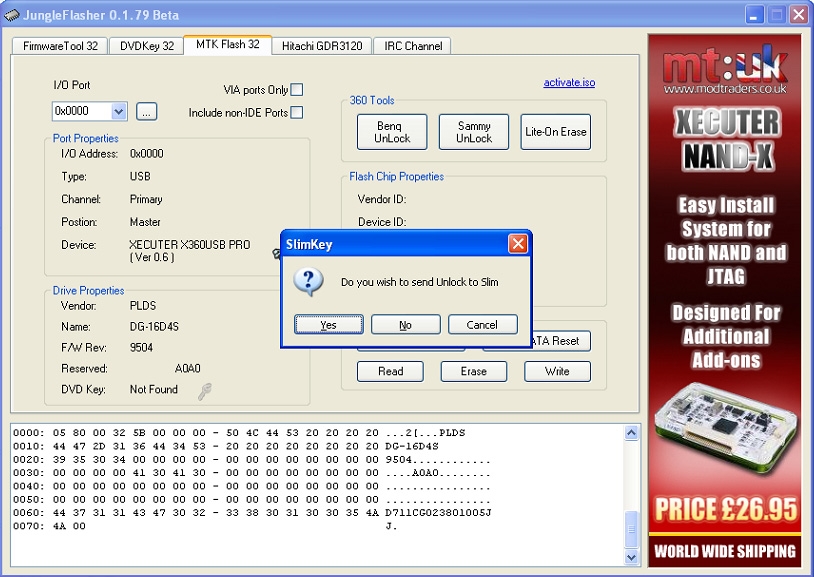Close the SlimKey dialog with X

click(x=518, y=244)
